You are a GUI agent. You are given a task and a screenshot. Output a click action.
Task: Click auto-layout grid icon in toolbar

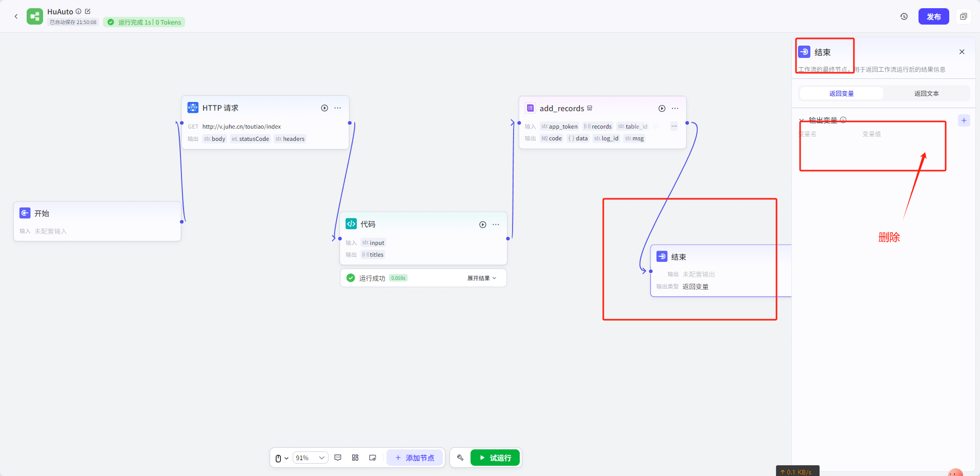pos(355,458)
